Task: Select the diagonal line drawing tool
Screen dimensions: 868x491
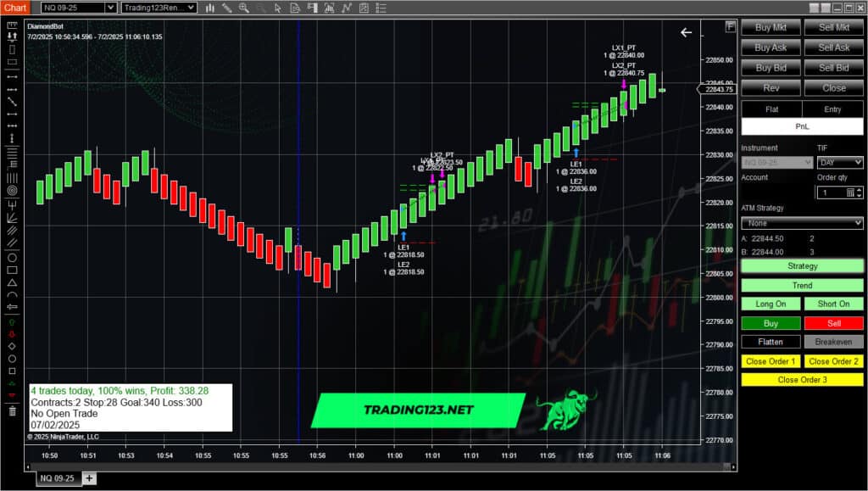Action: click(x=12, y=101)
